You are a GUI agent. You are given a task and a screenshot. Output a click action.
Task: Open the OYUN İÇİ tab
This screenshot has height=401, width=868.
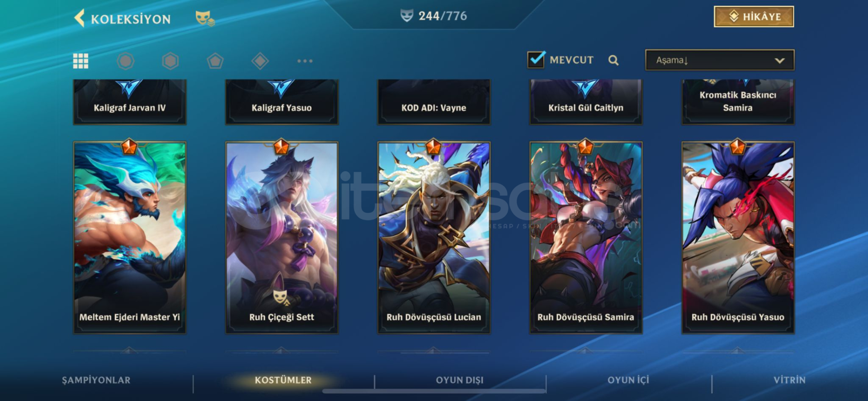point(628,380)
